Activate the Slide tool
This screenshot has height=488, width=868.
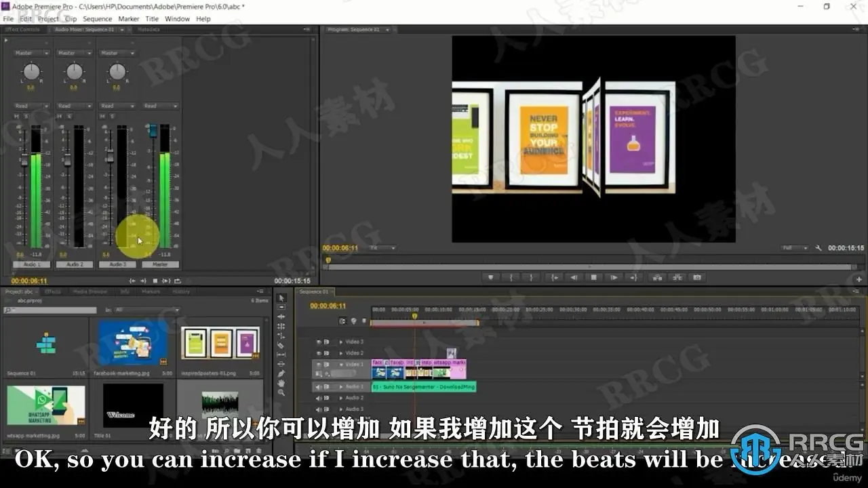tap(281, 364)
